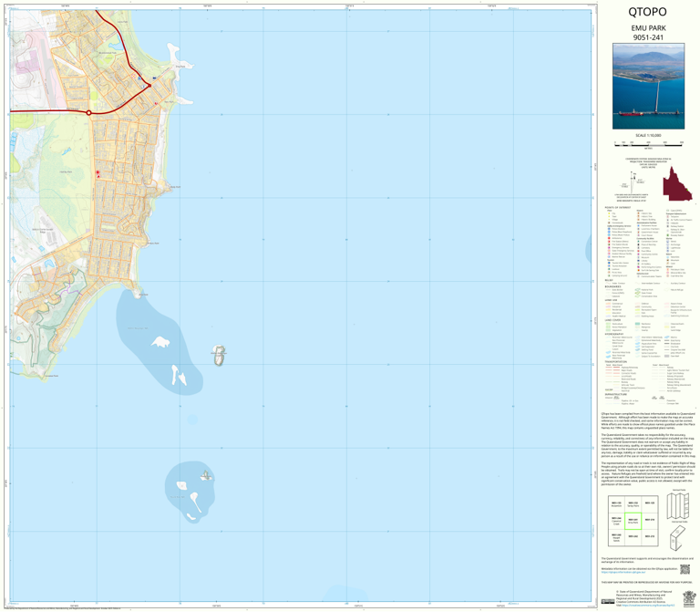Click the highway roundabout circle on map
The image size is (700, 612).
(88, 113)
